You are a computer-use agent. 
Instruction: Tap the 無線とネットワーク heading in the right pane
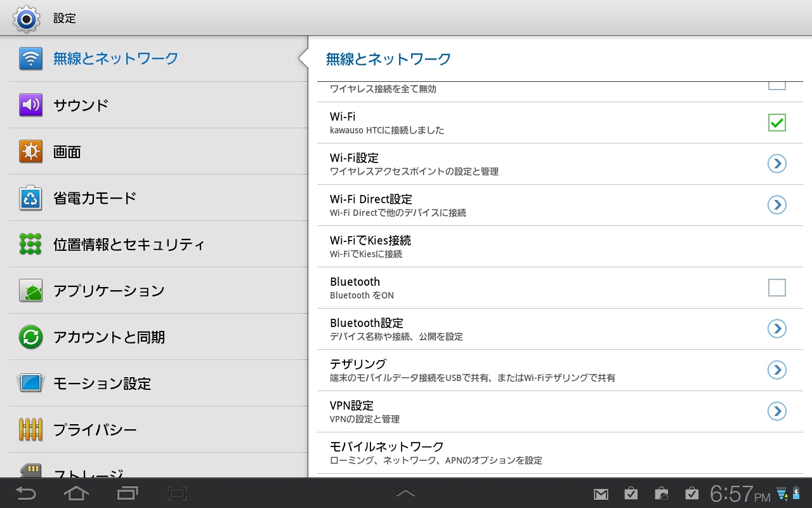pyautogui.click(x=388, y=59)
